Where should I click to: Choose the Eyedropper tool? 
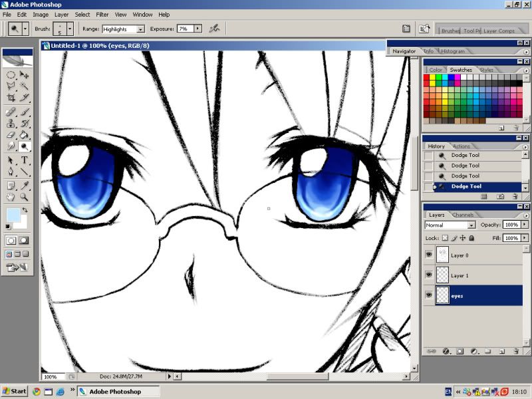pyautogui.click(x=24, y=186)
